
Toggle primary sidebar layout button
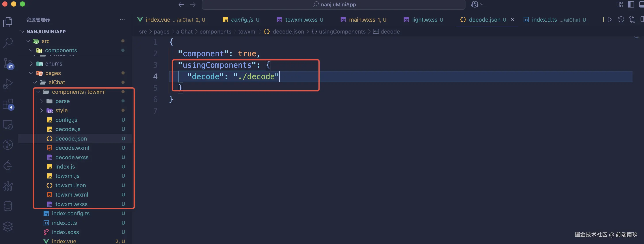[631, 4]
